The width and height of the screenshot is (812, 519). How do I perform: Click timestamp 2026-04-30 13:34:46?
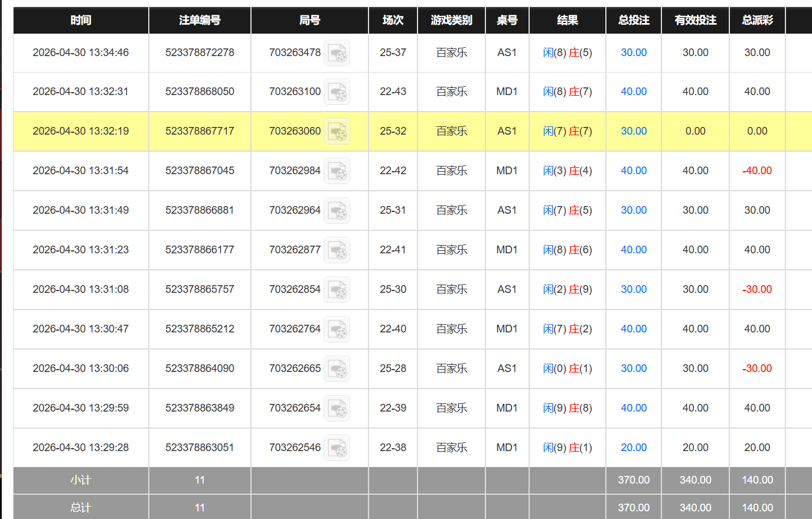81,53
